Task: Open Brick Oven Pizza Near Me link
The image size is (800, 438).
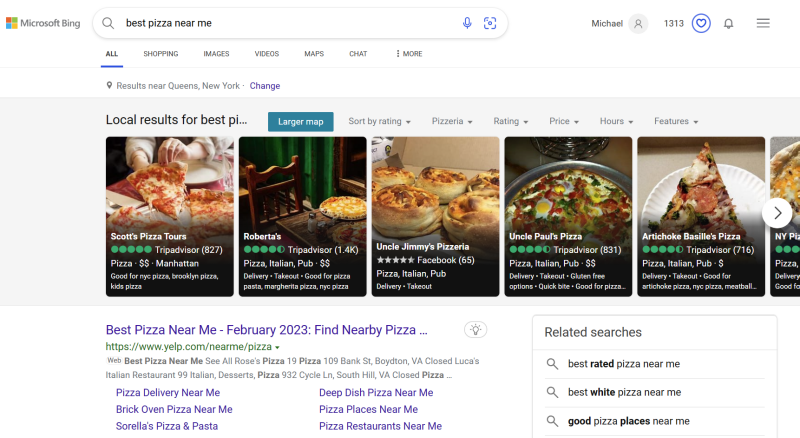Action: point(174,409)
